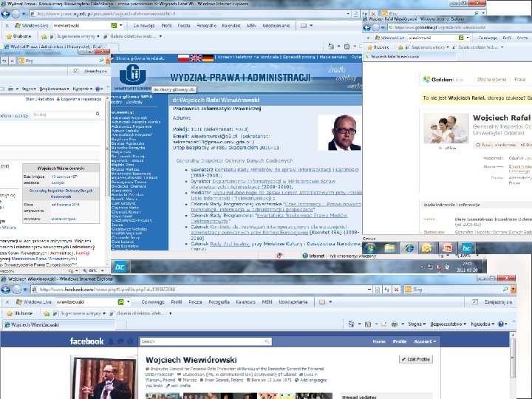The image size is (532, 399).
Task: Click green Windows Live search button in Facebook window
Action: point(120,301)
